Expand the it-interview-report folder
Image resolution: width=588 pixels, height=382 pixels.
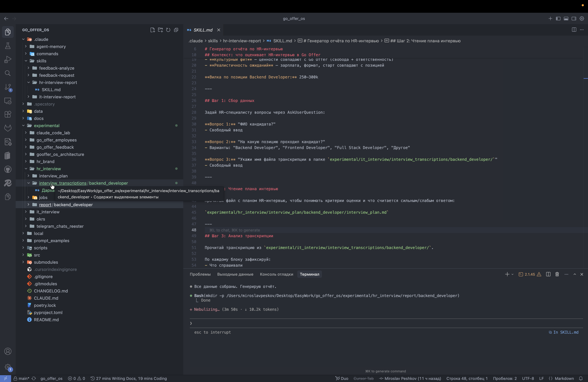point(57,97)
